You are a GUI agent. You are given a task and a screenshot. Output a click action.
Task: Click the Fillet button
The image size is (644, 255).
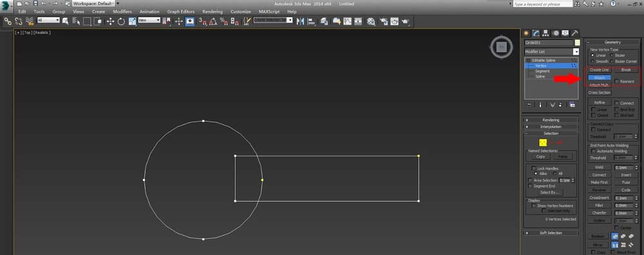600,205
